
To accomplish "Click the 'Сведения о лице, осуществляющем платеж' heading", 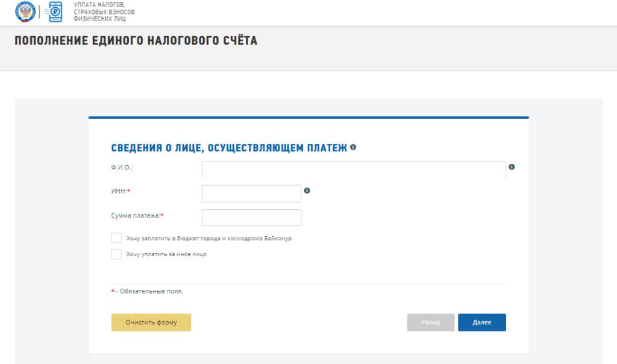I will point(229,148).
